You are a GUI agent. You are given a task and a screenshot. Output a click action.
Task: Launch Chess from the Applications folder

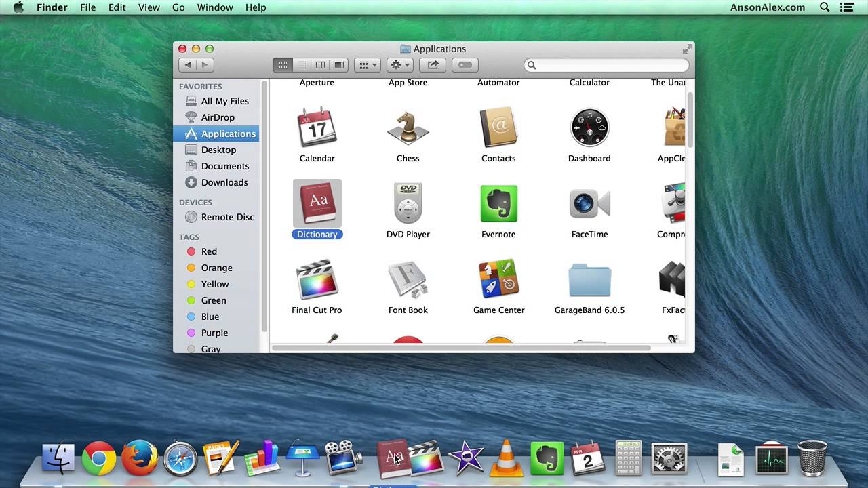click(x=408, y=127)
